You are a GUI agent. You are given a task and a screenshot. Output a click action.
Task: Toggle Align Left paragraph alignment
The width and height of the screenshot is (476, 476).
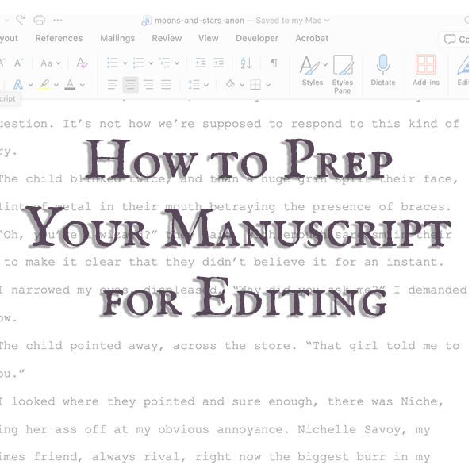[113, 85]
